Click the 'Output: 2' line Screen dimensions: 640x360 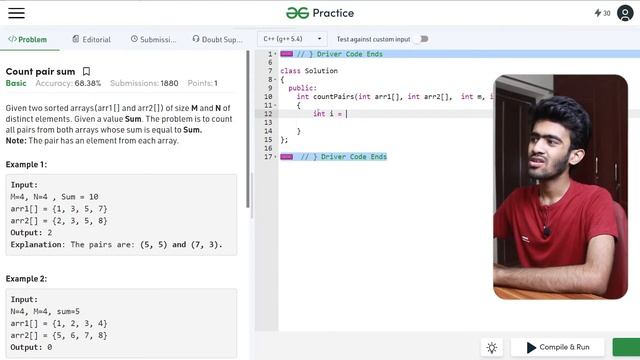coord(31,233)
